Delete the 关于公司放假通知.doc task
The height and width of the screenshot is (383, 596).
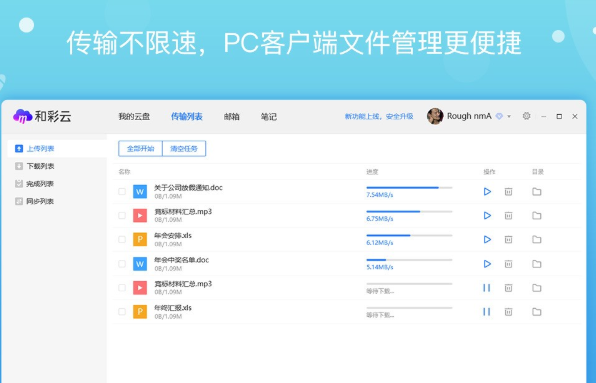(508, 192)
